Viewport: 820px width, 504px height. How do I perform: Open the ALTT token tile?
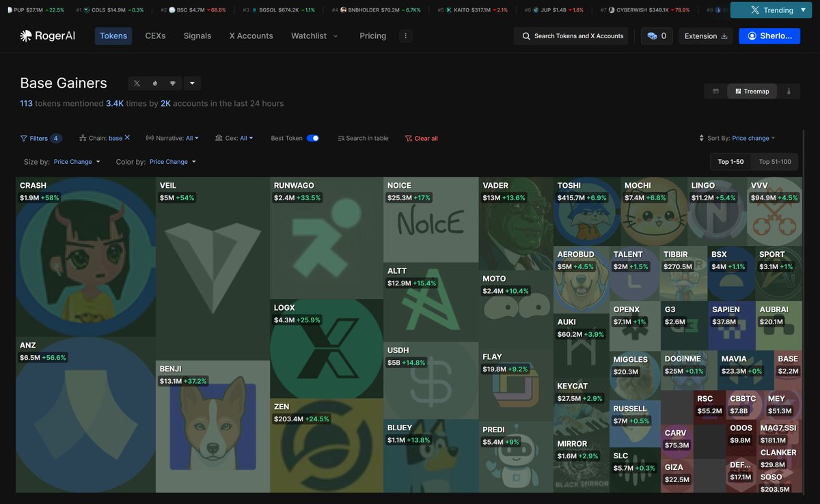(x=430, y=303)
